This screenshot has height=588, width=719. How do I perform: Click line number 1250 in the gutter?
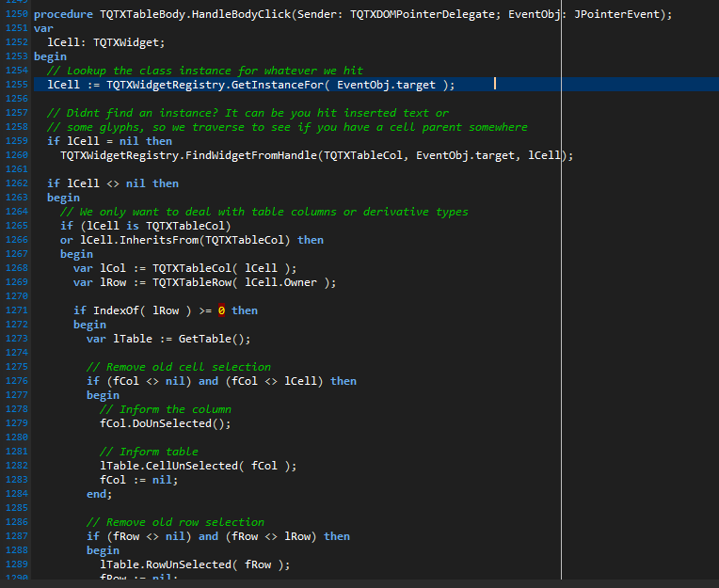[x=15, y=14]
